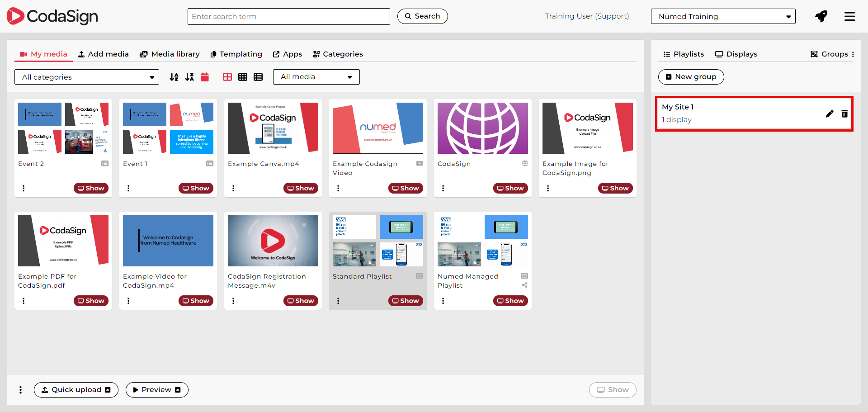
Task: Delete My Site 1 group
Action: [x=844, y=114]
